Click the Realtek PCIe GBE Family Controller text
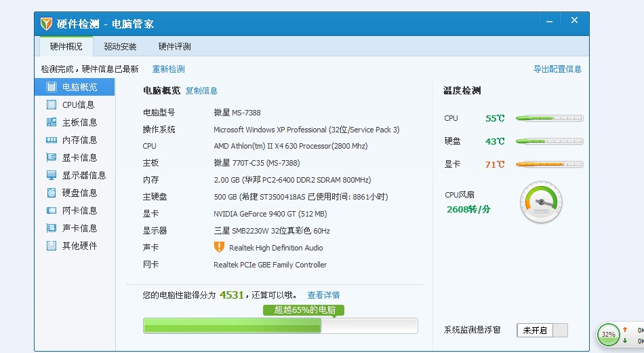 click(x=270, y=265)
